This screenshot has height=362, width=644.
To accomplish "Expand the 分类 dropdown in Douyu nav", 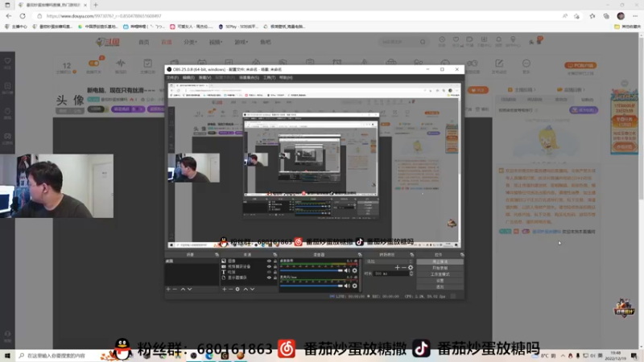I will click(190, 42).
